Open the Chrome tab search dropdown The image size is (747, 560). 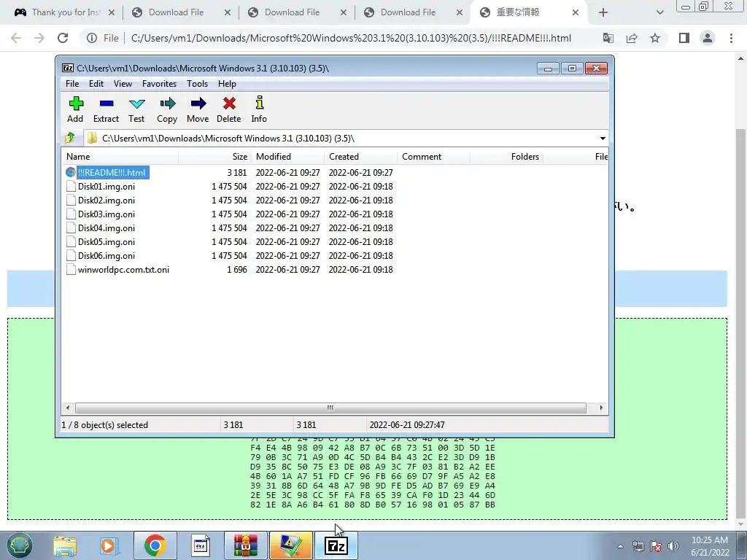[x=659, y=13]
